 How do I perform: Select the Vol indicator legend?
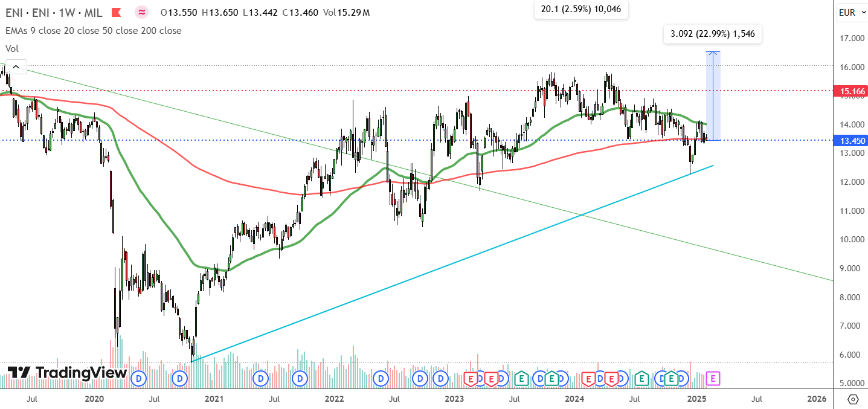click(11, 48)
